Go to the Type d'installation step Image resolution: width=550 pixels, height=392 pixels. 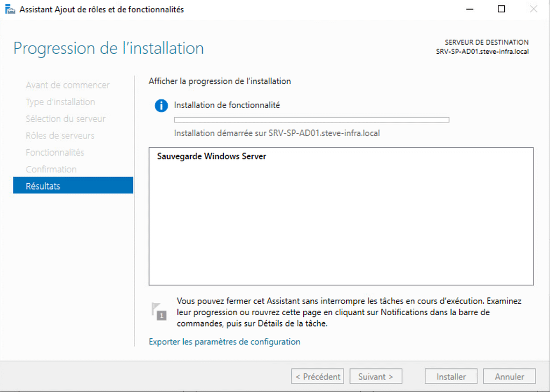(60, 102)
